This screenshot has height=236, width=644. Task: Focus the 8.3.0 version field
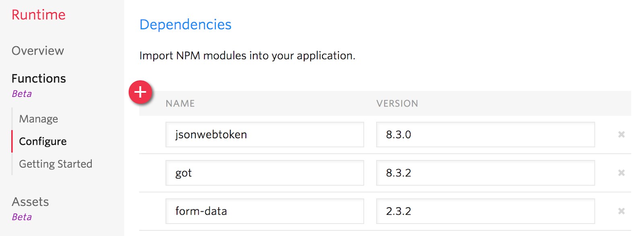(x=485, y=135)
